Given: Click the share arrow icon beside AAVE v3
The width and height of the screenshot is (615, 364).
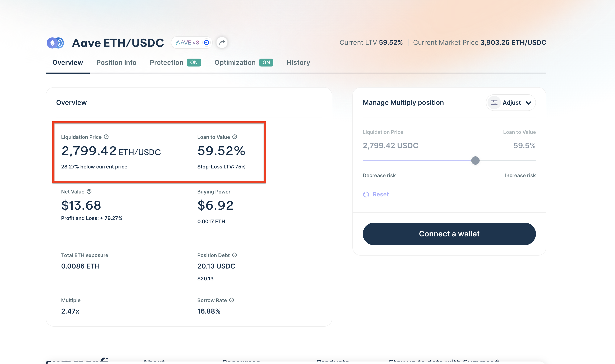Looking at the screenshot, I should (x=222, y=43).
